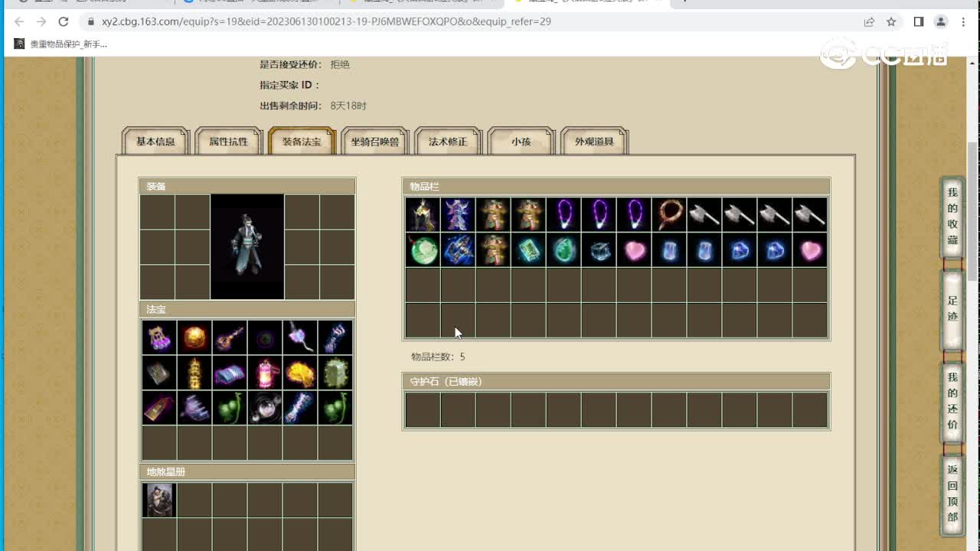Image resolution: width=980 pixels, height=551 pixels.
Task: Select the pink lantern treasure
Action: (x=265, y=373)
